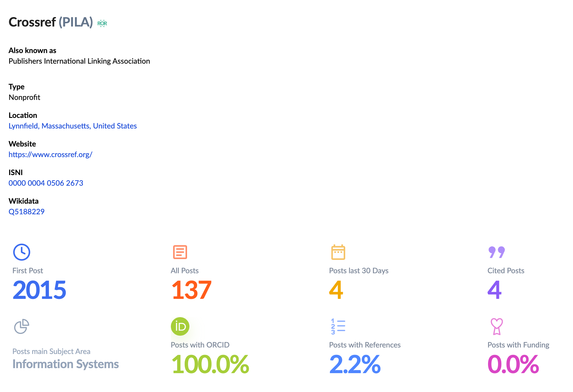
Task: Click the Type field label
Action: click(17, 87)
